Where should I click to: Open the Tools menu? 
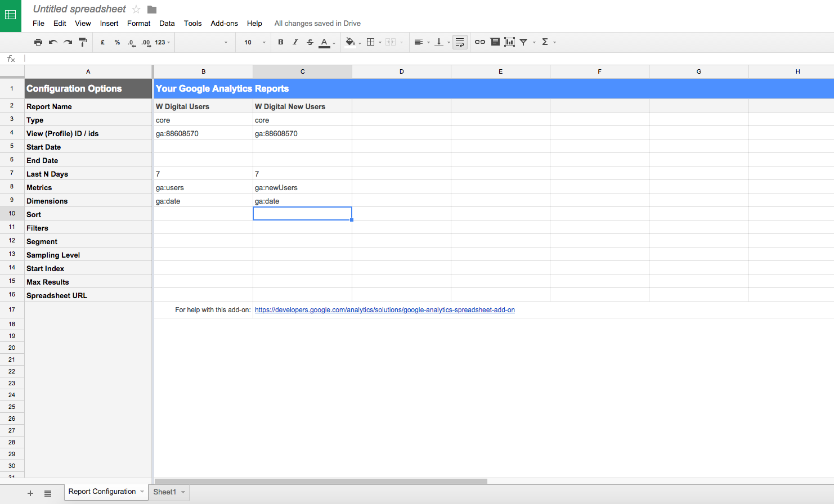(x=192, y=24)
